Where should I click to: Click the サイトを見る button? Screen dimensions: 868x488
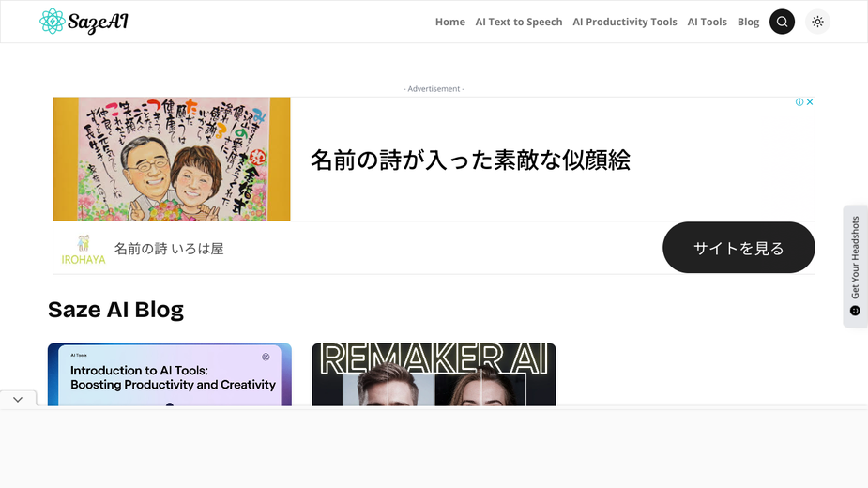tap(738, 248)
